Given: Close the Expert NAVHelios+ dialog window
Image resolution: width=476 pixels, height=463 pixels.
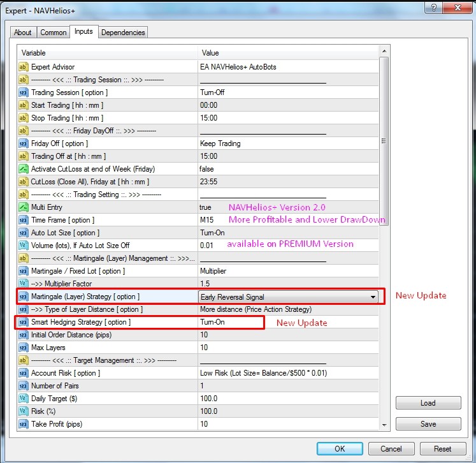Looking at the screenshot, I should 458,8.
